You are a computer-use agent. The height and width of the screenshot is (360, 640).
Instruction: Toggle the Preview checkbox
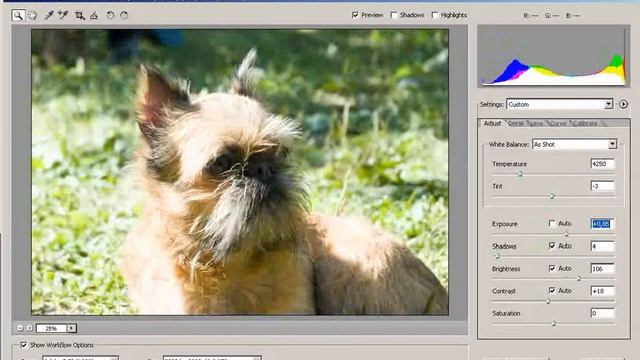(355, 15)
